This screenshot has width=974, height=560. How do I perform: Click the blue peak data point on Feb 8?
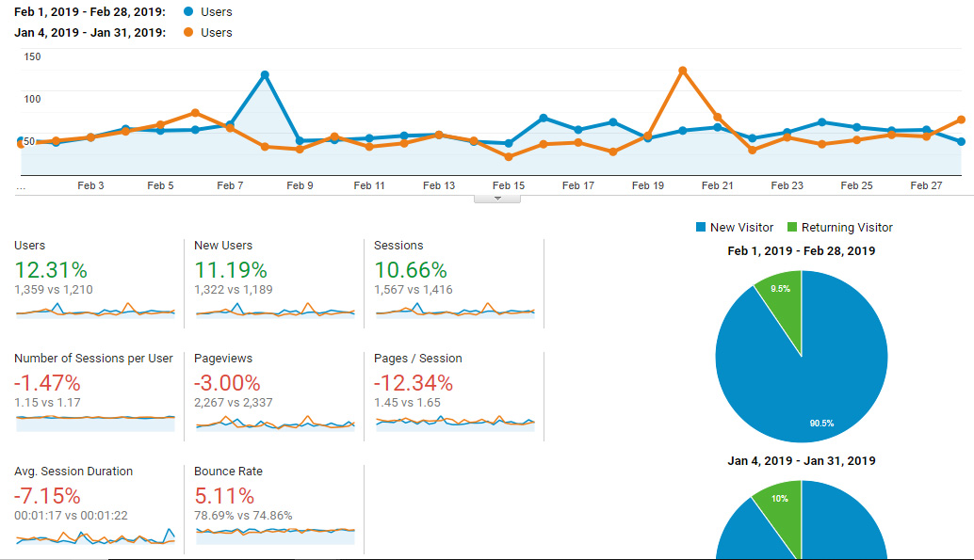[266, 74]
